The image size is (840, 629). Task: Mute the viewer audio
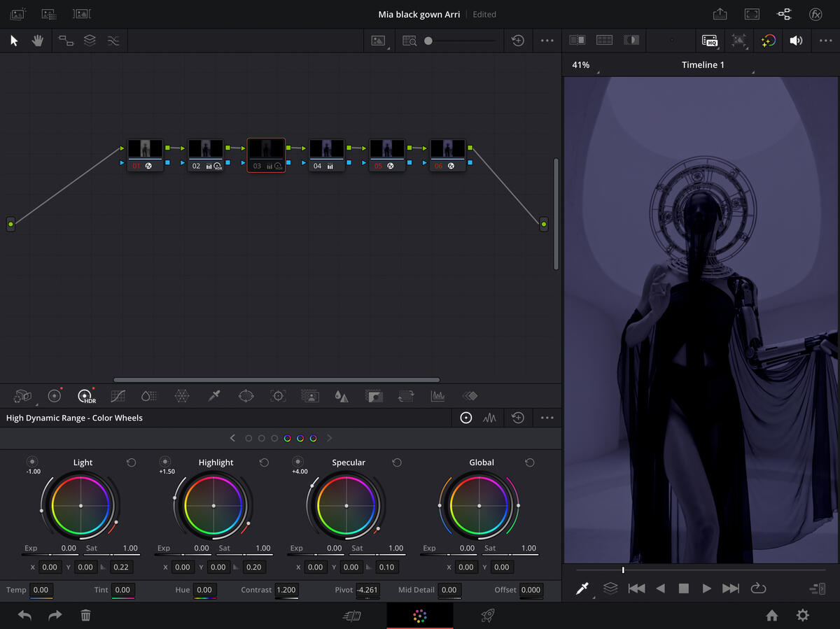pyautogui.click(x=796, y=41)
